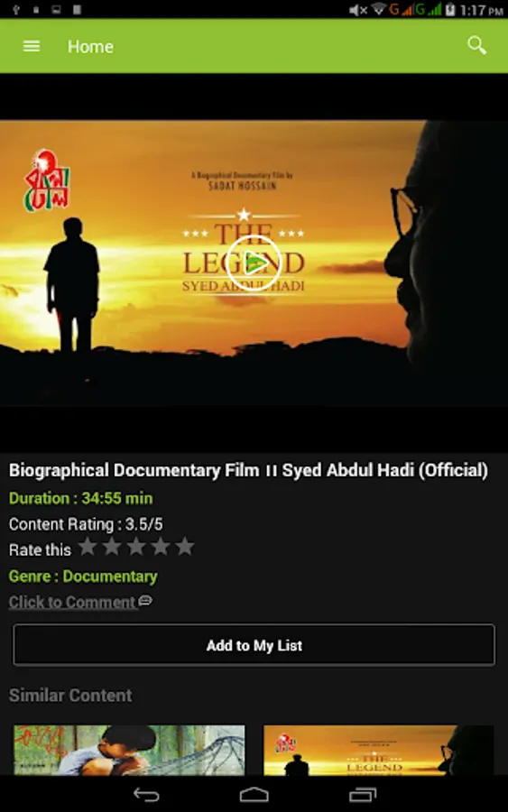Play The Legend documentary video
The image size is (508, 812).
pos(254,263)
